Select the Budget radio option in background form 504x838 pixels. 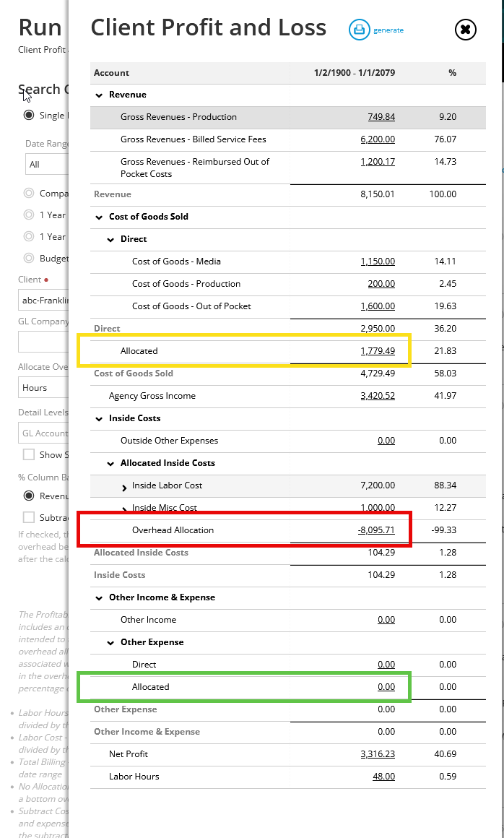tap(29, 258)
